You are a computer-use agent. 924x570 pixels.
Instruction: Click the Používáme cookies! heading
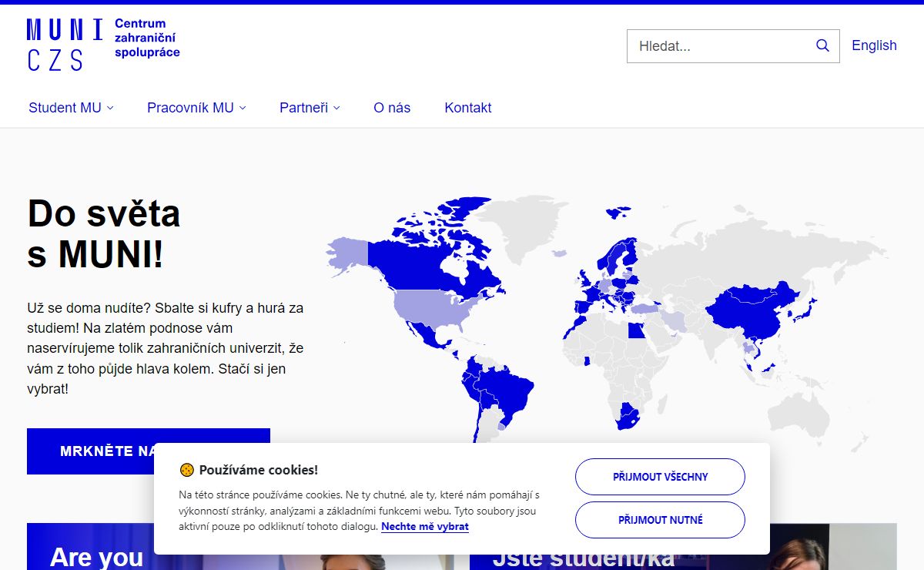pyautogui.click(x=259, y=470)
